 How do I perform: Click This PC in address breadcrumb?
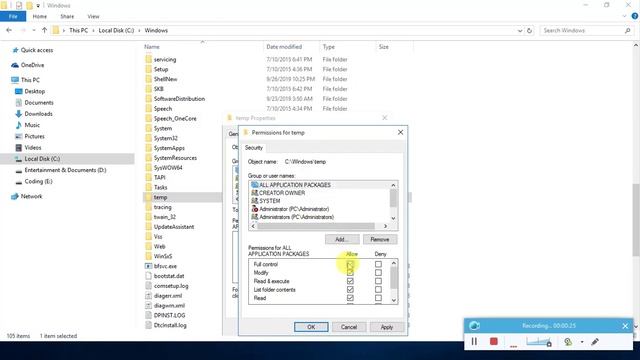click(78, 31)
